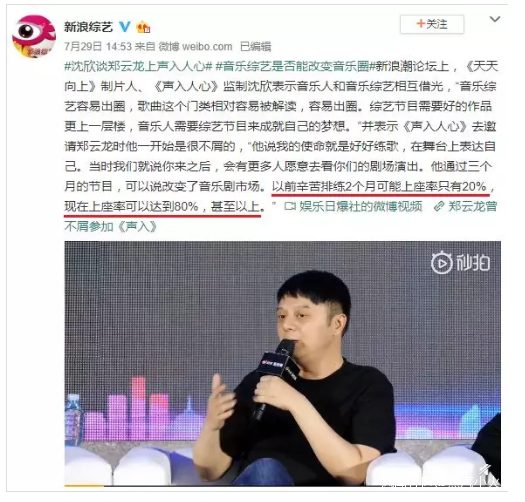Viewport: 525px width, 502px height.
Task: Open the 7月29日 14:53 timestamp link
Action: 98,46
